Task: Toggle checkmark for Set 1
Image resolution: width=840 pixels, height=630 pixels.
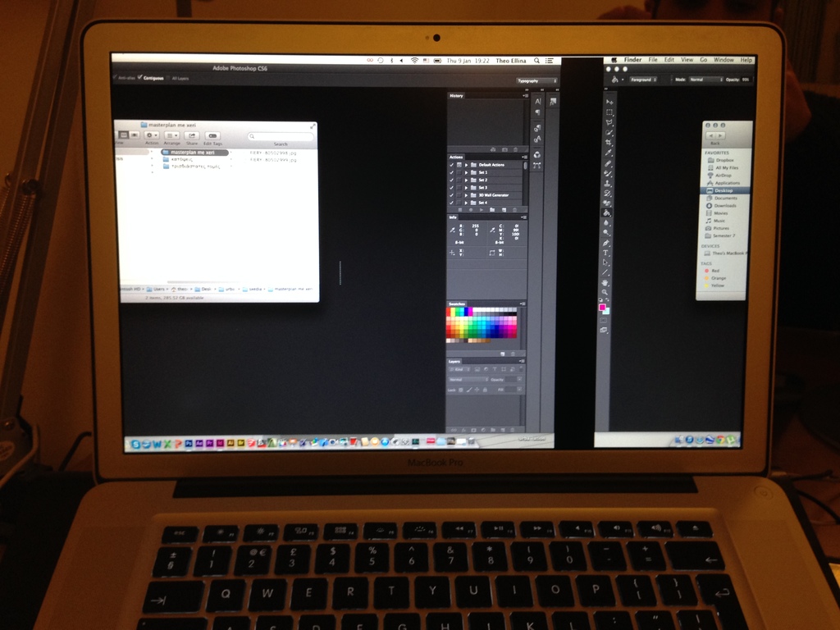Action: tap(452, 172)
